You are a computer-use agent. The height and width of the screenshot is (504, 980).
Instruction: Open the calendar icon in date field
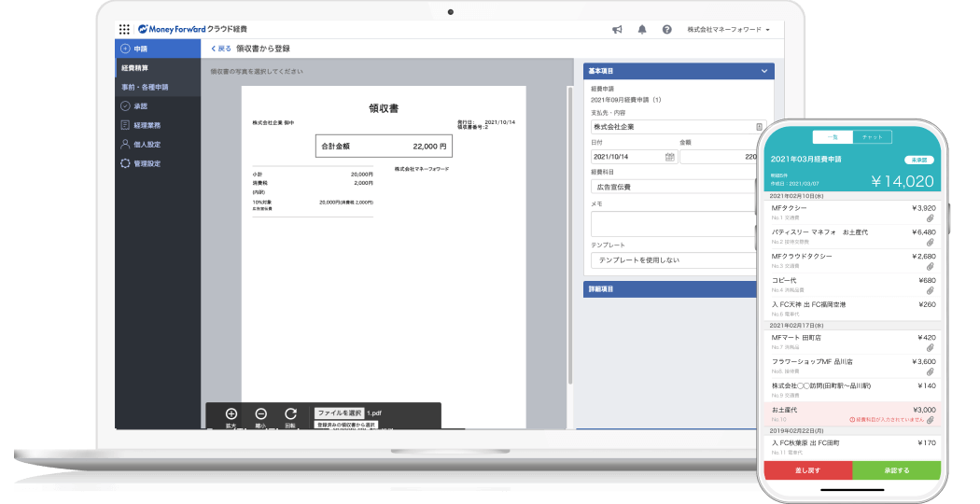coord(670,157)
